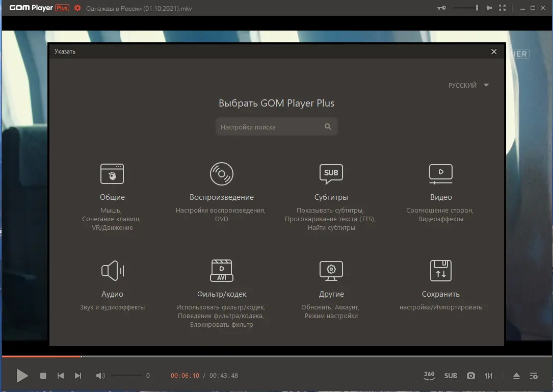
Task: Click the file title Однажды в России
Action: 139,9
